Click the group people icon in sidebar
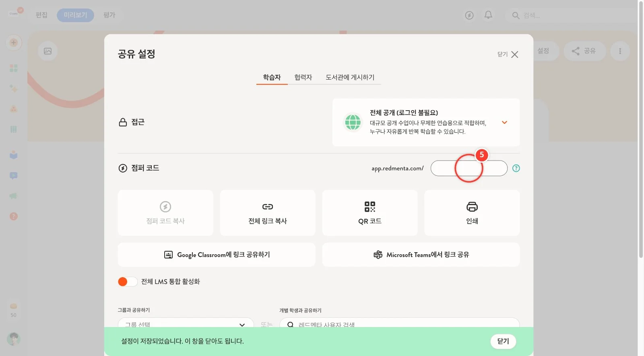Image resolution: width=644 pixels, height=356 pixels. (14, 109)
